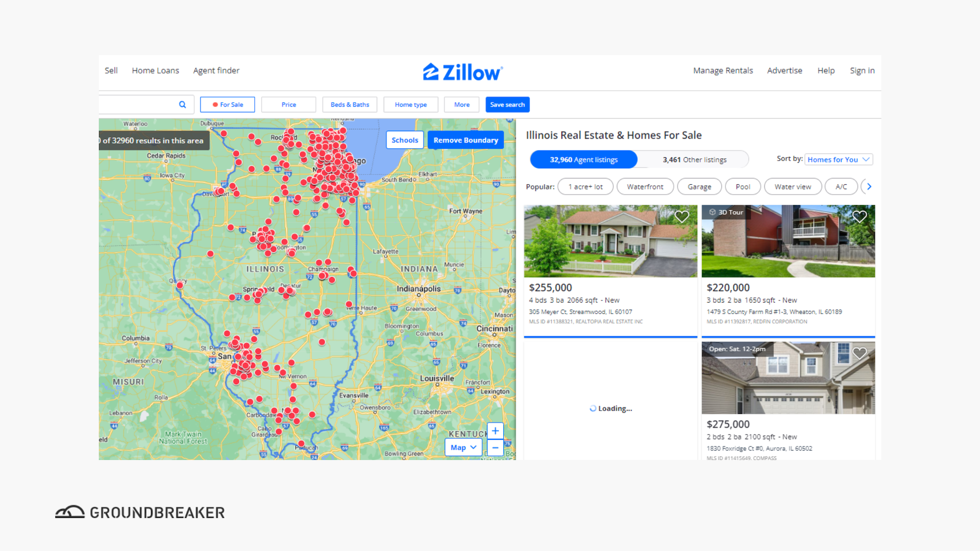Click Remove Boundary button
Image resolution: width=980 pixels, height=551 pixels.
click(465, 140)
